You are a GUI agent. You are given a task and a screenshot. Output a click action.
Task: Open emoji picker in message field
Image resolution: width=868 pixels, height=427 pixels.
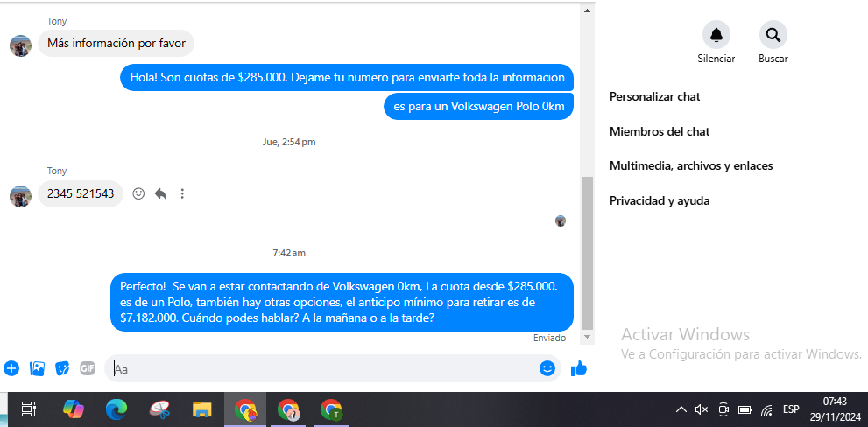click(x=547, y=368)
